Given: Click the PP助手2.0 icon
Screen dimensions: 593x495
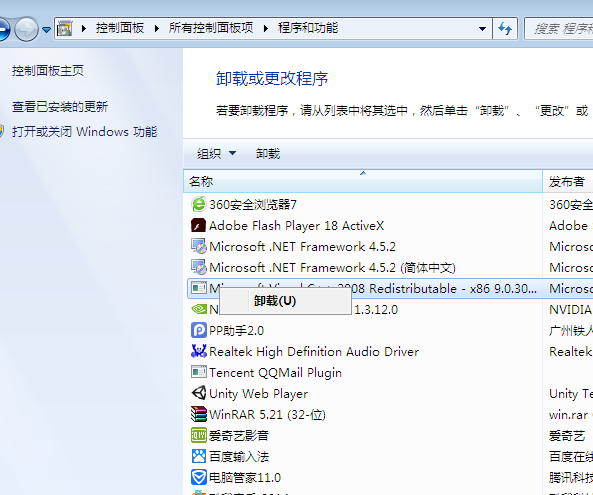Looking at the screenshot, I should (199, 331).
